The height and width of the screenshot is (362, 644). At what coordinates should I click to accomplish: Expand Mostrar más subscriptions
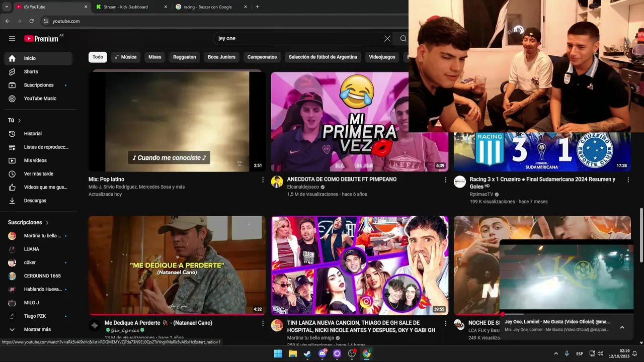(x=38, y=329)
